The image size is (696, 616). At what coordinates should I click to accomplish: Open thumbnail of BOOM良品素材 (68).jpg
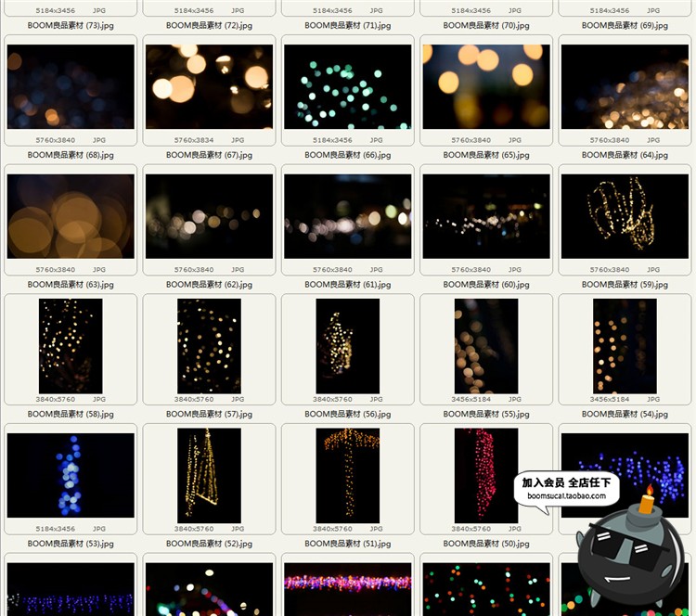click(71, 86)
